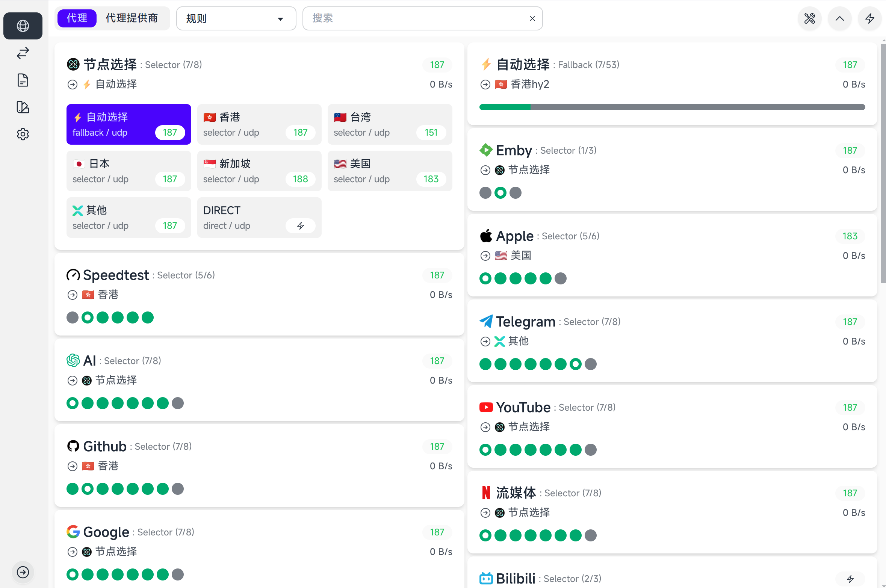Run latency test with top lightning icon
Screen dimensions: 886x588
click(x=870, y=18)
